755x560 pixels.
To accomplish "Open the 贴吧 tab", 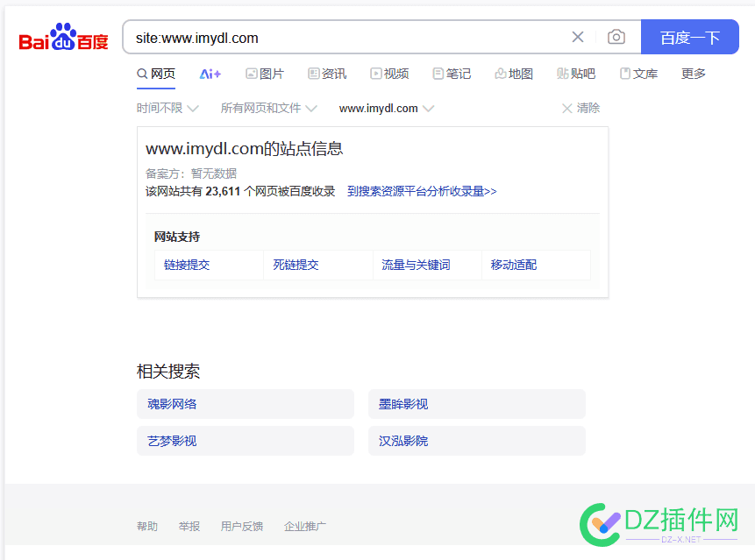I will (x=576, y=74).
